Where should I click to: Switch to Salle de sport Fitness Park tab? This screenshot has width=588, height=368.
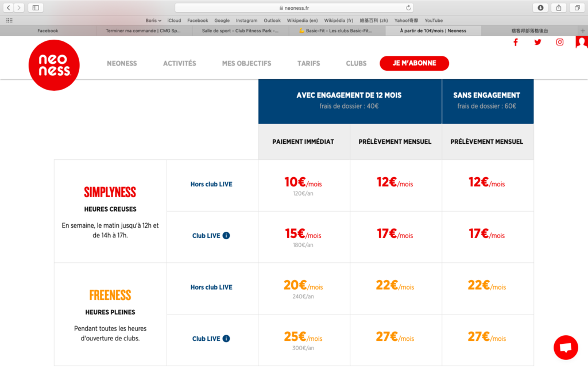click(241, 31)
